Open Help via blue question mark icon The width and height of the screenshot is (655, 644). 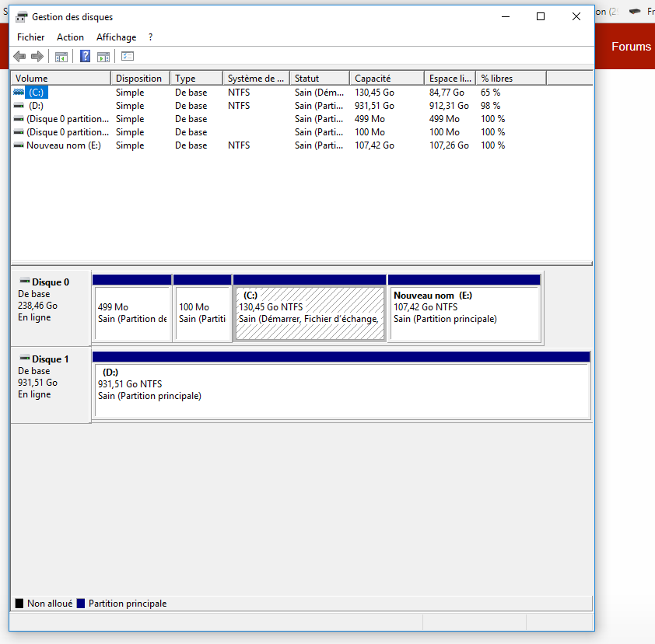tap(86, 56)
